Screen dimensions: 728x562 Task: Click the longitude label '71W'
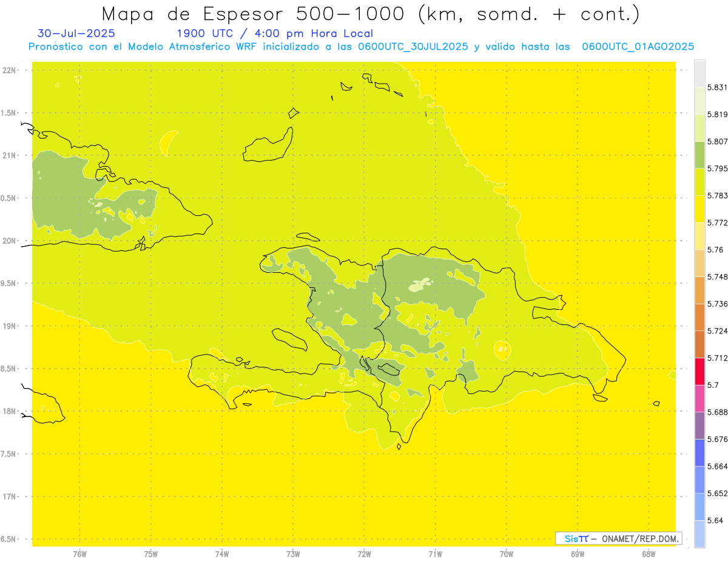coord(435,554)
